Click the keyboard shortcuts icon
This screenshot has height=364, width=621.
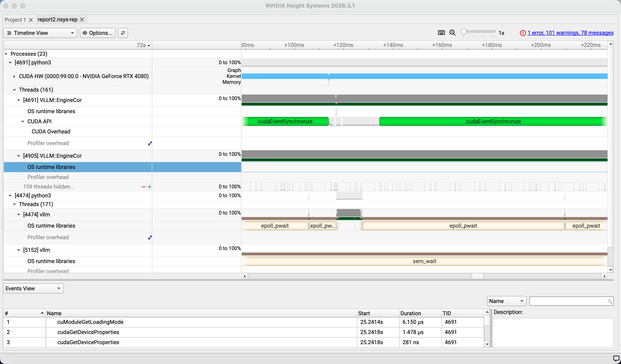(441, 33)
